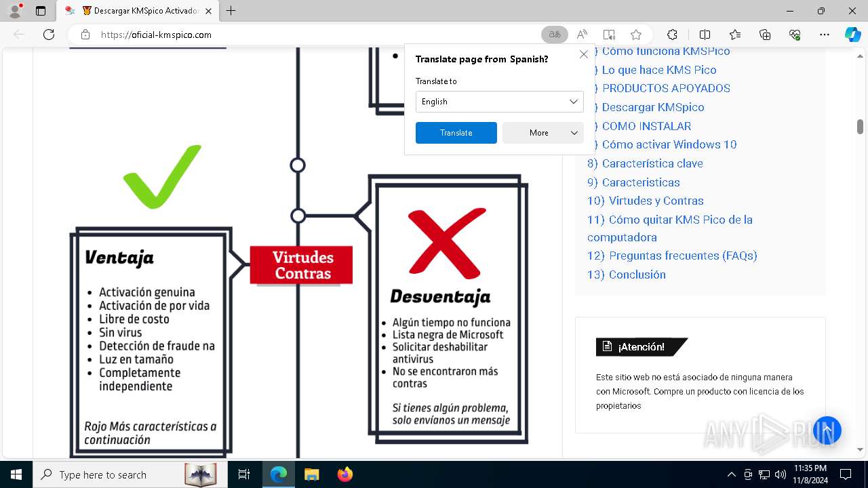Jump to Descargar KMSpico section
The width and height of the screenshot is (868, 488).
(652, 107)
